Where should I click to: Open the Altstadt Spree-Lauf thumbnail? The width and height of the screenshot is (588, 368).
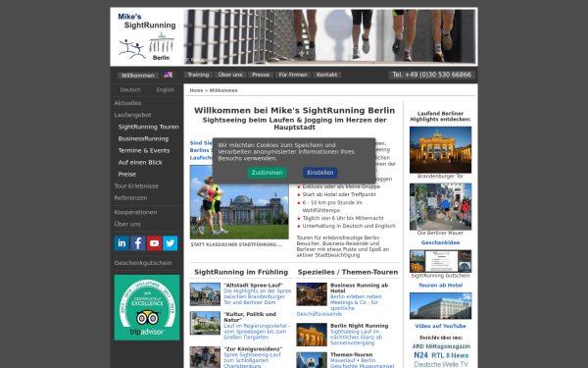[205, 294]
